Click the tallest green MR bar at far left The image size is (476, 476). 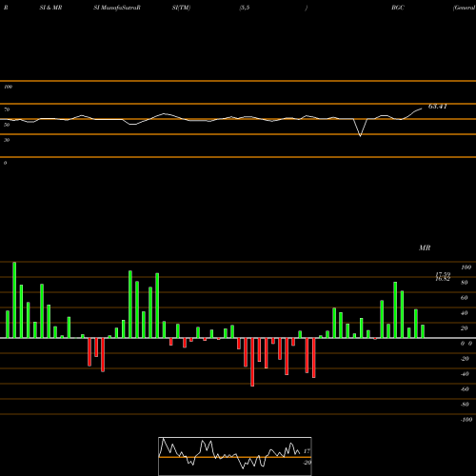[14, 300]
